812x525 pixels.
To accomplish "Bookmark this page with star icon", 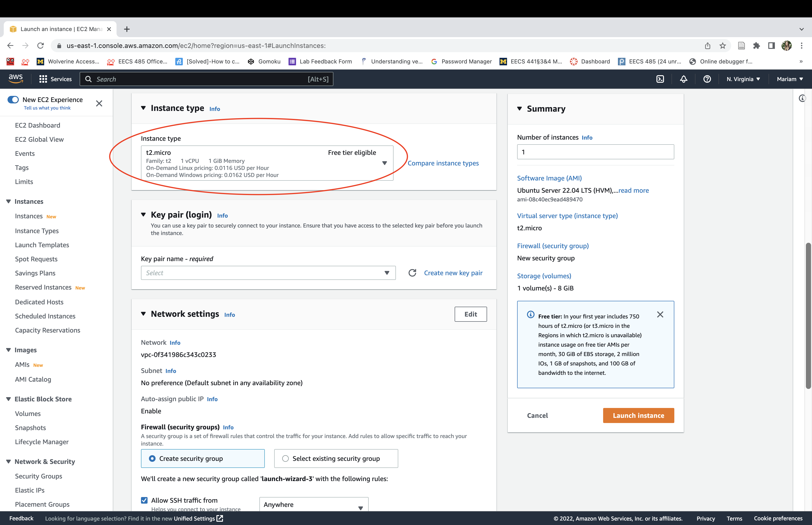I will pyautogui.click(x=723, y=46).
